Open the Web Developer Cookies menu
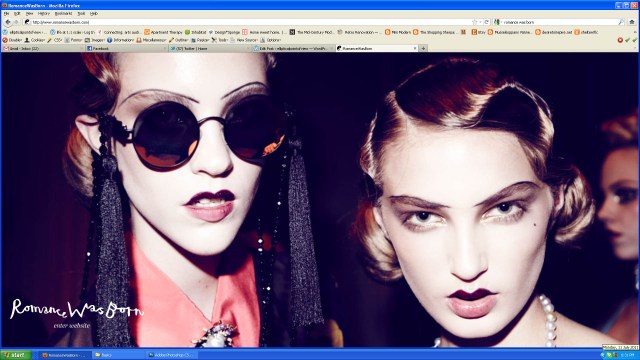 pyautogui.click(x=35, y=40)
